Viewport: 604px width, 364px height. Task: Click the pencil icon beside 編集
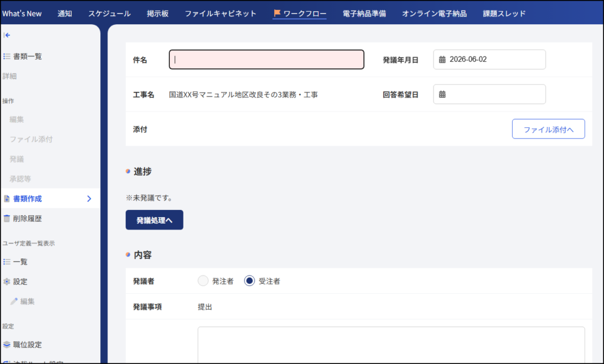click(x=14, y=301)
